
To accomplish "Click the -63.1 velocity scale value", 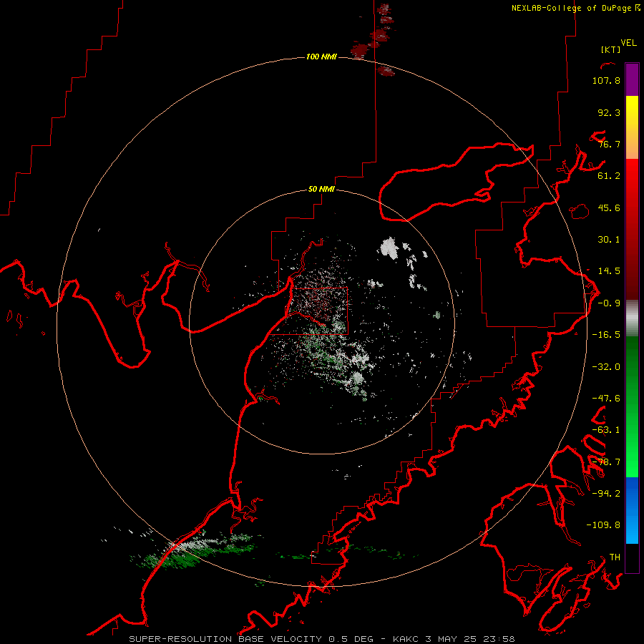I will tap(606, 430).
